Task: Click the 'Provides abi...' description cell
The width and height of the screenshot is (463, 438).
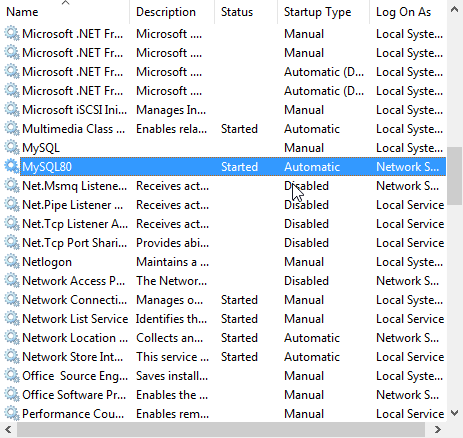Action: click(172, 243)
